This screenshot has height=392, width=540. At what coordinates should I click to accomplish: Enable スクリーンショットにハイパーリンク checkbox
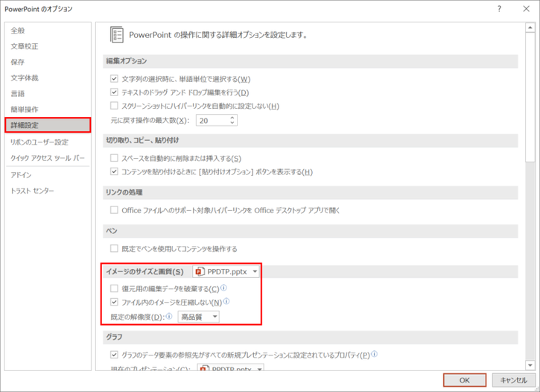pos(114,106)
